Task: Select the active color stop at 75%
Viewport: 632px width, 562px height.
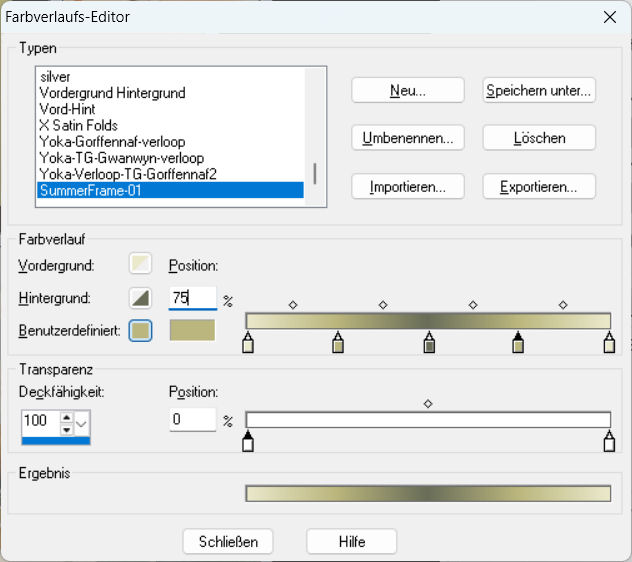Action: (518, 343)
